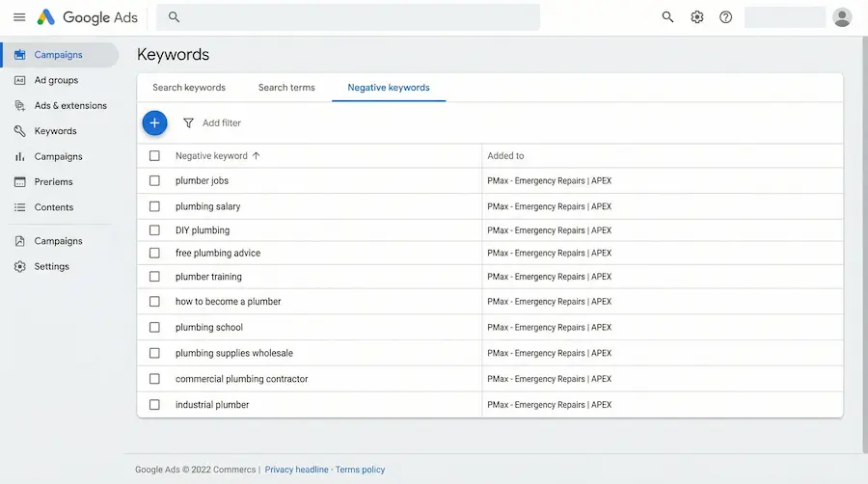Click the 'free plumbing advice' keyword text
Image resolution: width=868 pixels, height=484 pixels.
tap(218, 253)
